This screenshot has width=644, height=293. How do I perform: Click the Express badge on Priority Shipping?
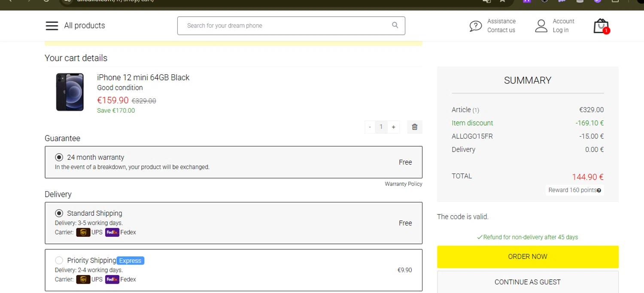point(131,260)
